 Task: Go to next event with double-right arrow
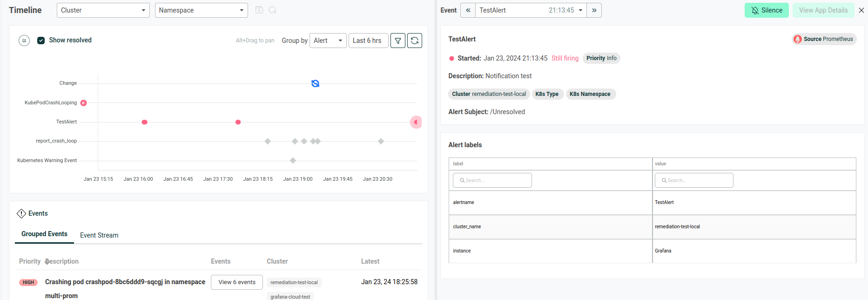click(x=594, y=10)
